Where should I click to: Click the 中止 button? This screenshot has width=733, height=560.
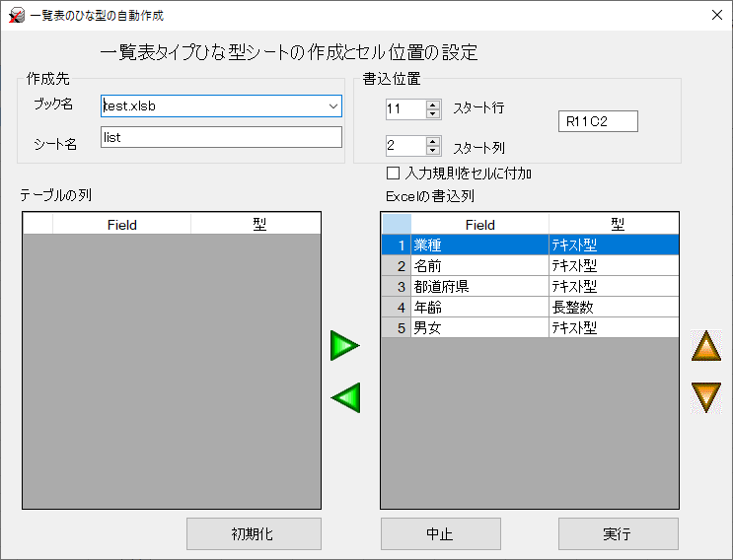[x=440, y=533]
